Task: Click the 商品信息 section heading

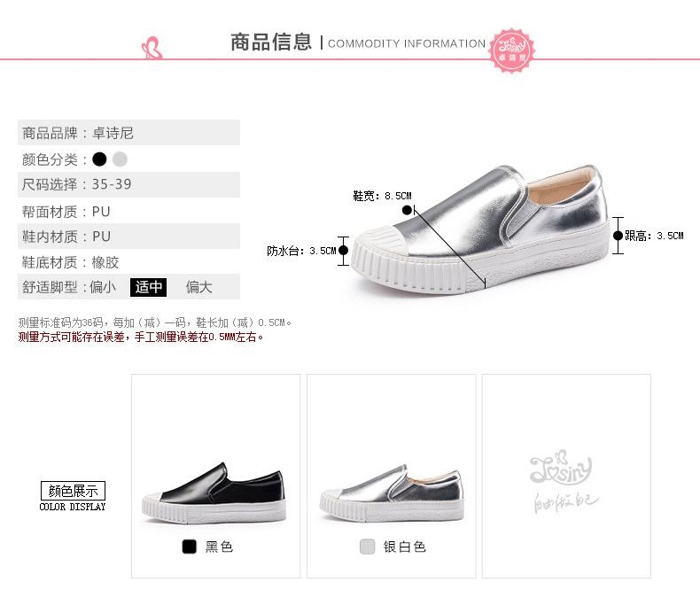Action: [x=271, y=43]
